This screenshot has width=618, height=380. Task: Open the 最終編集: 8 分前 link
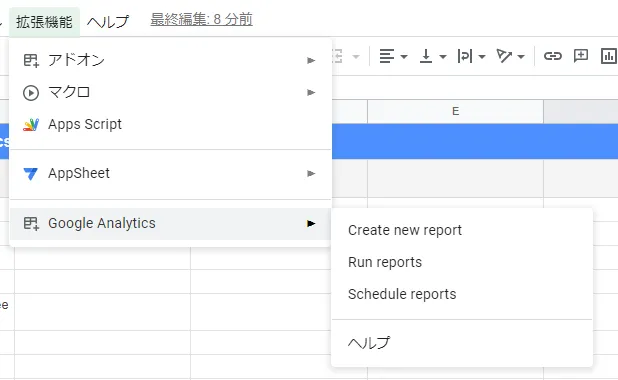coord(201,19)
